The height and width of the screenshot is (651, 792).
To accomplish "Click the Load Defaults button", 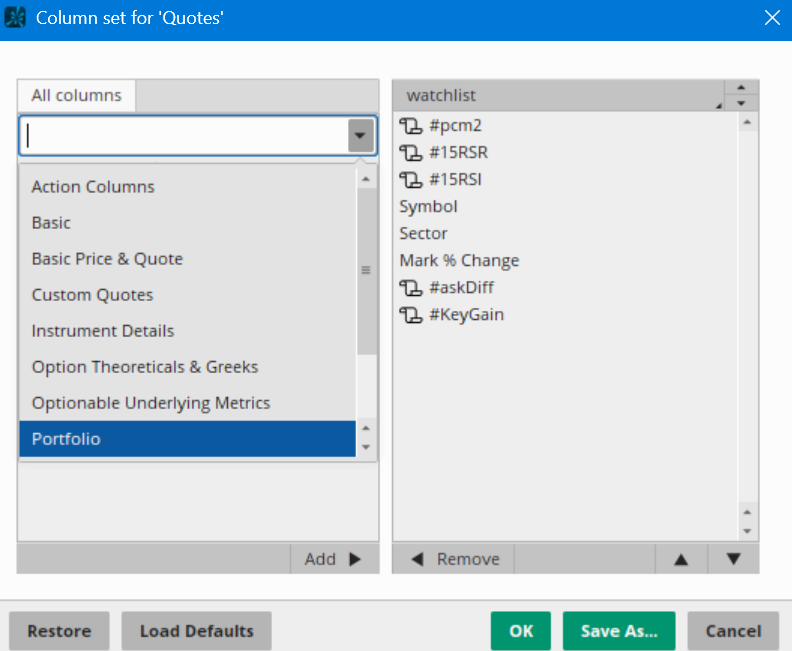I will (196, 631).
